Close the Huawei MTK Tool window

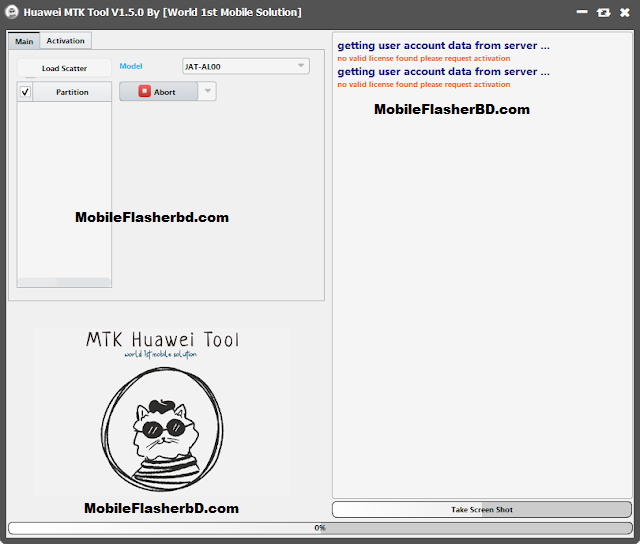tap(624, 13)
